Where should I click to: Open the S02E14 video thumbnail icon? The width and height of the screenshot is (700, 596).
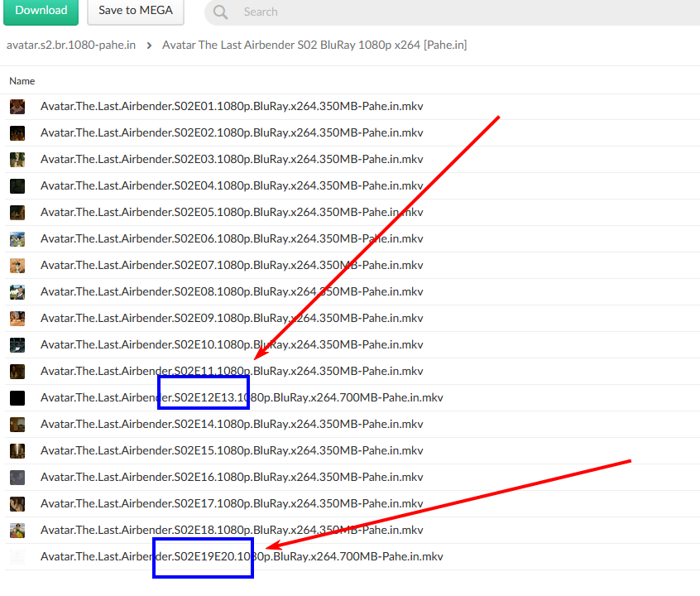click(x=17, y=425)
